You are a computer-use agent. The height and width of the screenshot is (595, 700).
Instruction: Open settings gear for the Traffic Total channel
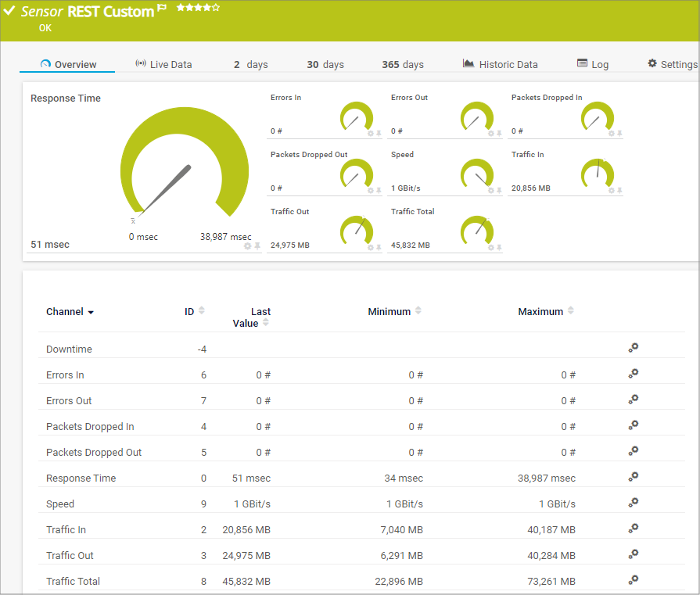click(634, 580)
